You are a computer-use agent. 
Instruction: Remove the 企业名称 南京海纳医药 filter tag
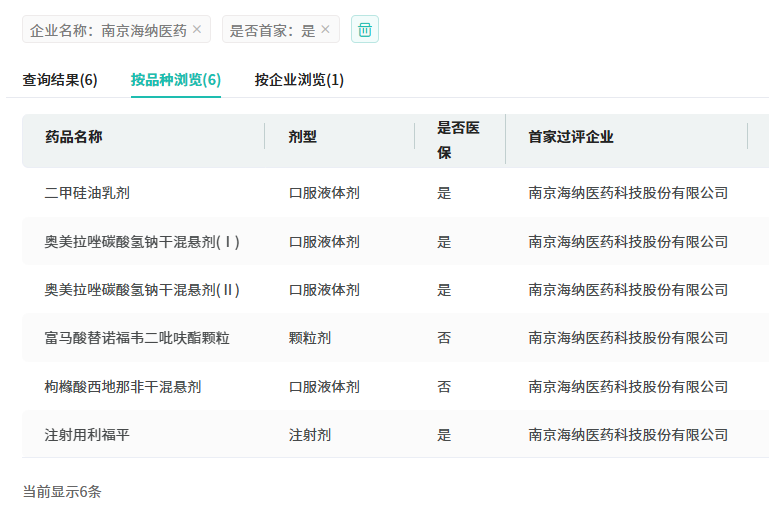click(x=197, y=30)
